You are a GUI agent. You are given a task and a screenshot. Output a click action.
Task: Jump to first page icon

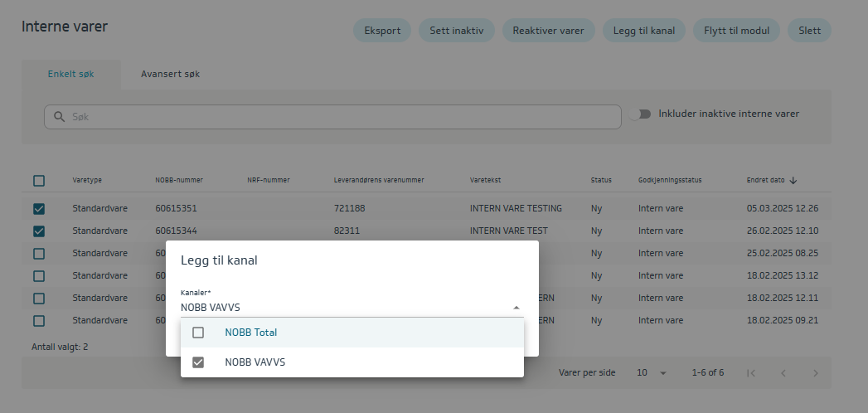751,373
